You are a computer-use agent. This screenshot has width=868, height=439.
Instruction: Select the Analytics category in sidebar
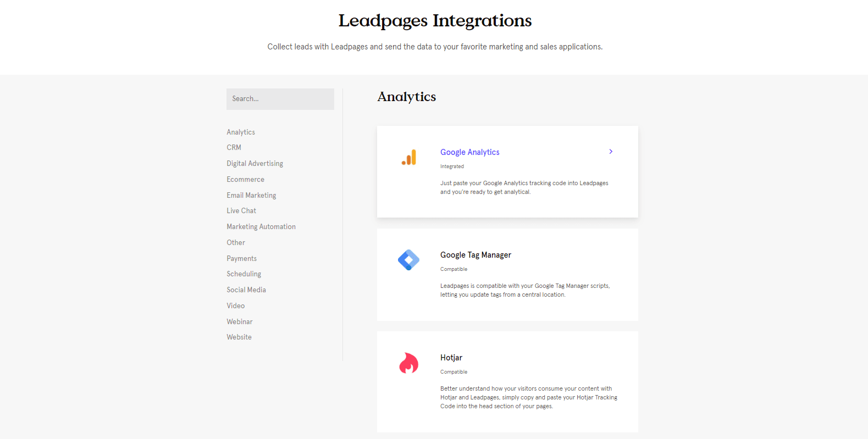241,132
